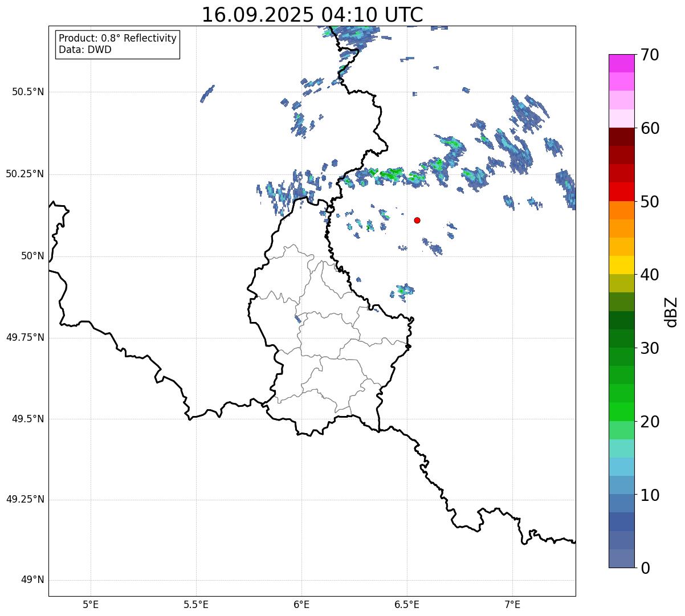The height and width of the screenshot is (616, 685).
Task: Click the "Data: DWD" label
Action: (x=85, y=50)
